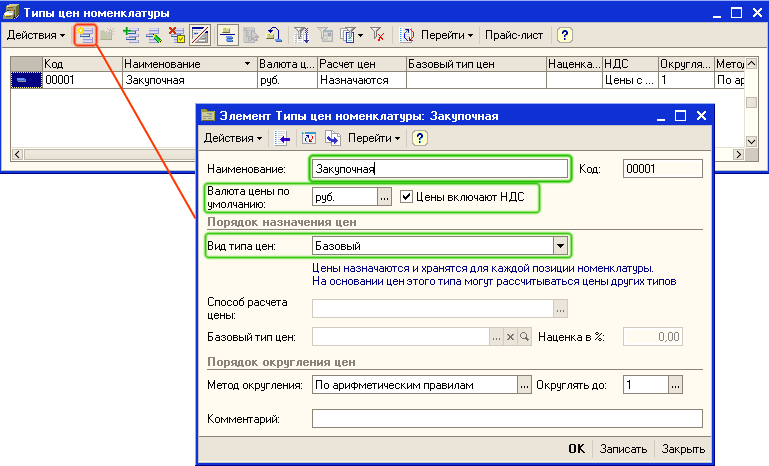Image resolution: width=769 pixels, height=466 pixels.
Task: Click Add new price type icon
Action: pyautogui.click(x=85, y=35)
